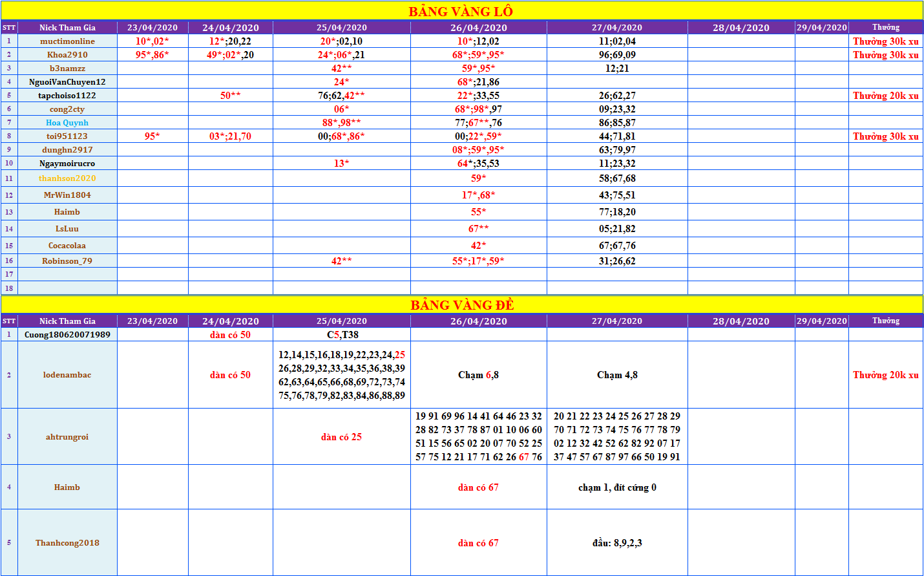Click the BẢNG VÀNG LÔ title banner

[461, 11]
